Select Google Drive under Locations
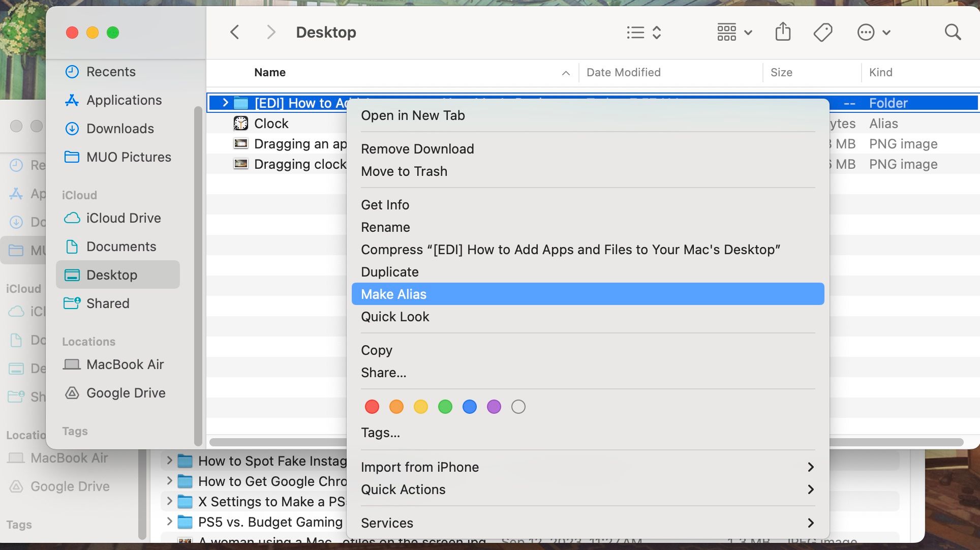This screenshot has width=980, height=550. click(x=126, y=393)
